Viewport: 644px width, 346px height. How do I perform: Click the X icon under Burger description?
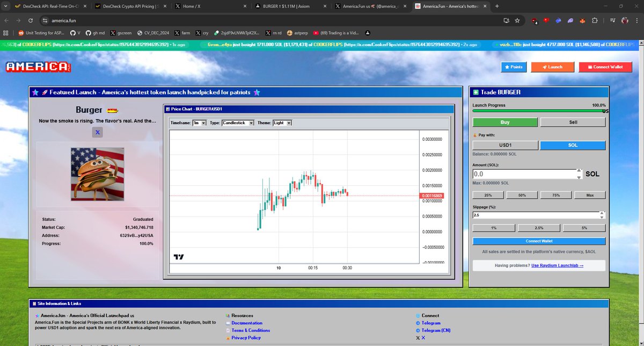(x=98, y=132)
